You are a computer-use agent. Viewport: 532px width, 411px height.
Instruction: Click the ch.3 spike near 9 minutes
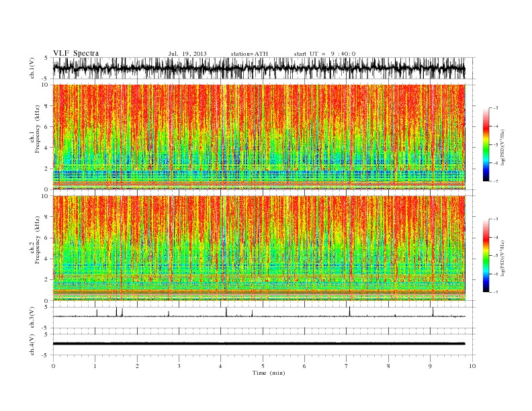pos(433,312)
